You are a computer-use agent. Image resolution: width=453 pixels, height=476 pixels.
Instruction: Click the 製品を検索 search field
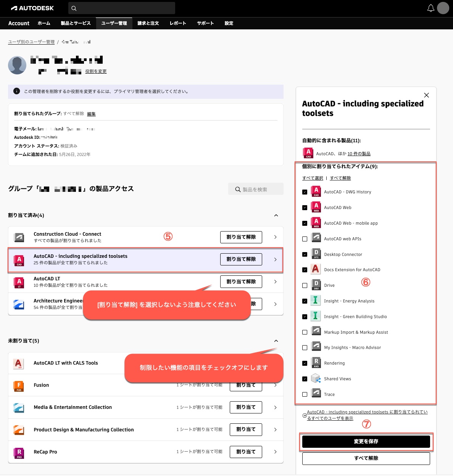click(x=256, y=189)
